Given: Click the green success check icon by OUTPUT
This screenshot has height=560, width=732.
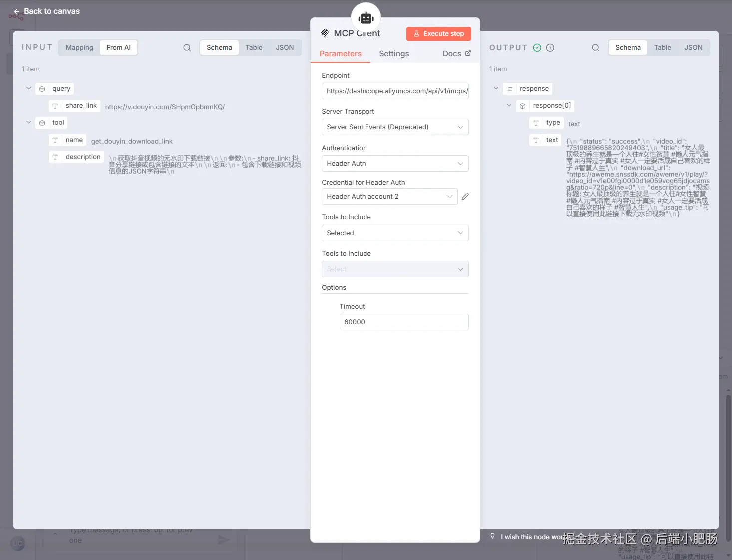Looking at the screenshot, I should [x=537, y=48].
